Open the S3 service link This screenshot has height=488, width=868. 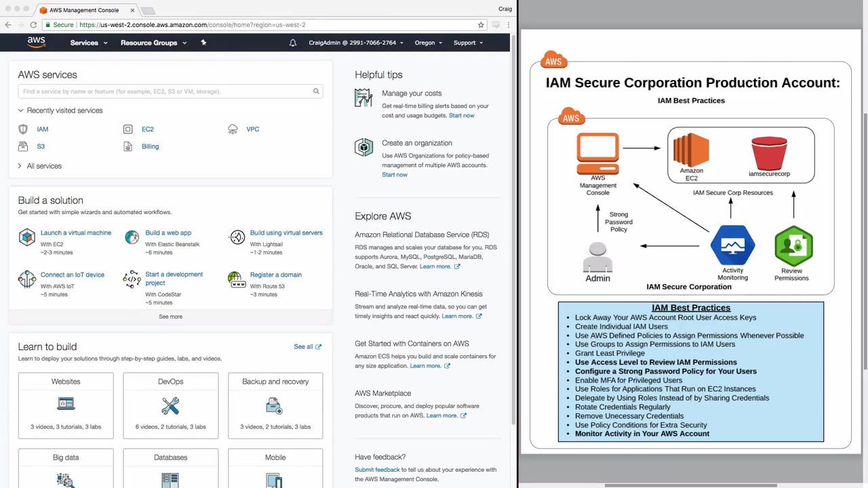(41, 146)
